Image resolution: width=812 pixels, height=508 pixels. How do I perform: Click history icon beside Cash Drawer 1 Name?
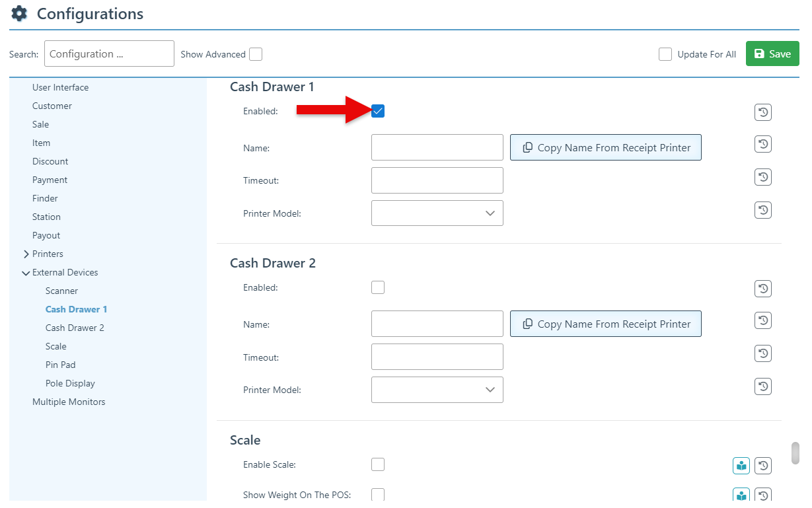tap(763, 144)
